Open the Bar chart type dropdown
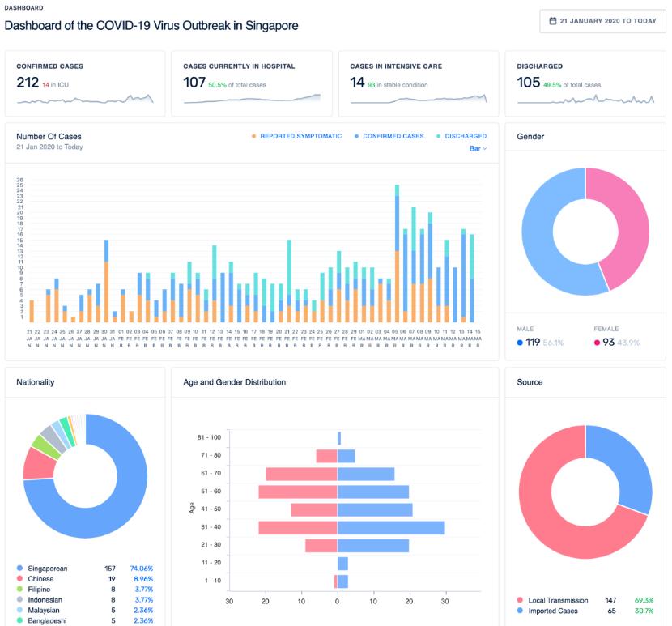672x626 pixels. pos(478,148)
